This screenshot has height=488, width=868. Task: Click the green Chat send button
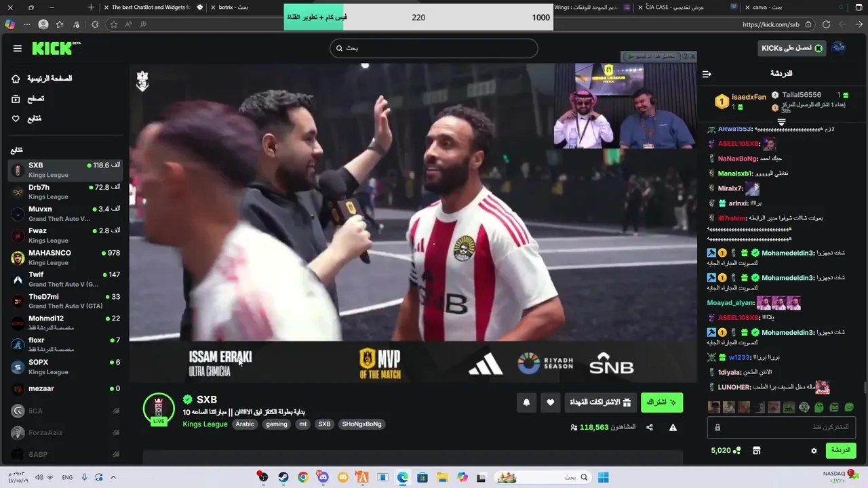[841, 450]
